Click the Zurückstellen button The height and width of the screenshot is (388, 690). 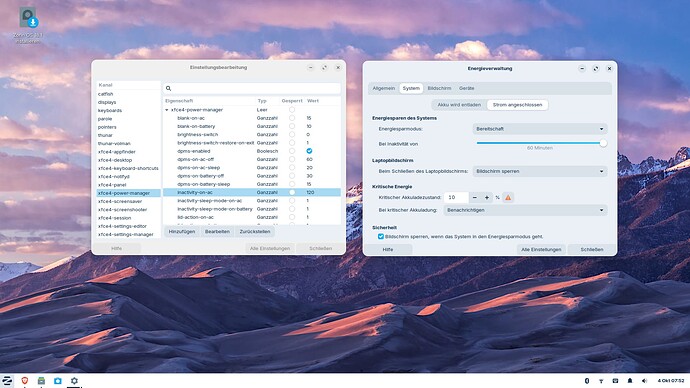point(255,232)
